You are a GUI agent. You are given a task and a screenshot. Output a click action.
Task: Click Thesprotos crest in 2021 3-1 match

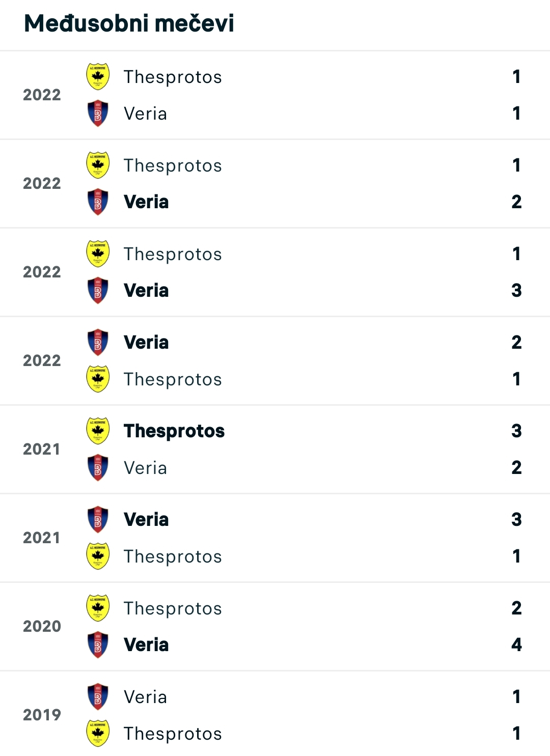[x=98, y=556]
